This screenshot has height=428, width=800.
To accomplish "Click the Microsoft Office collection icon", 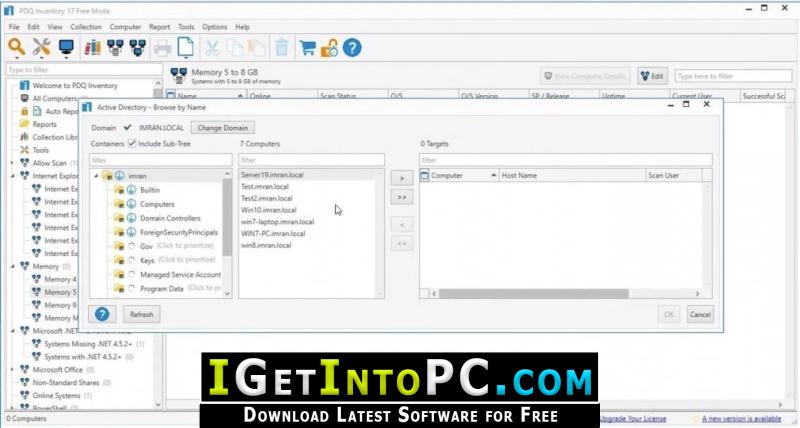I will coord(24,369).
